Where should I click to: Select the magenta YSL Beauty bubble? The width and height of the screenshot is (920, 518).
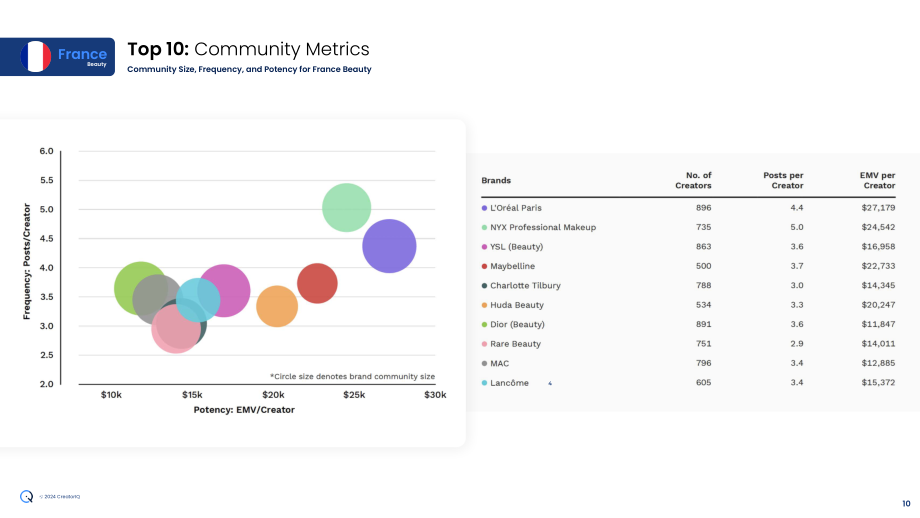pos(224,290)
